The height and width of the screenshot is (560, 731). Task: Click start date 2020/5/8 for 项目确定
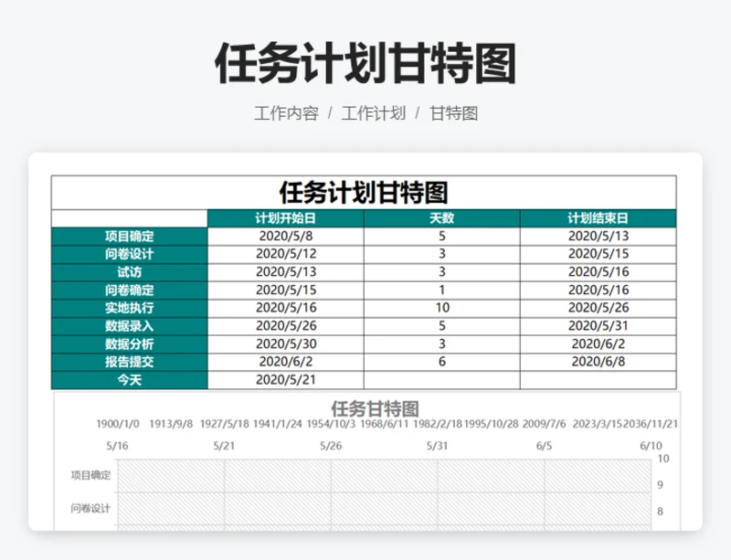(x=286, y=237)
